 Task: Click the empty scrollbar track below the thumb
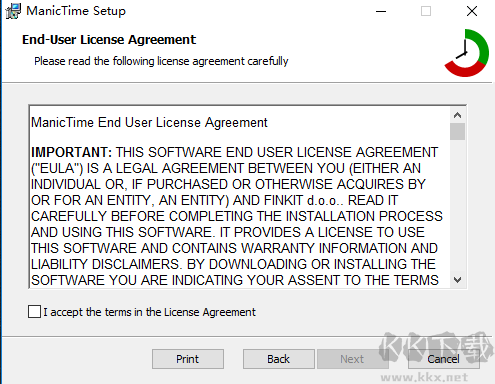[457, 206]
